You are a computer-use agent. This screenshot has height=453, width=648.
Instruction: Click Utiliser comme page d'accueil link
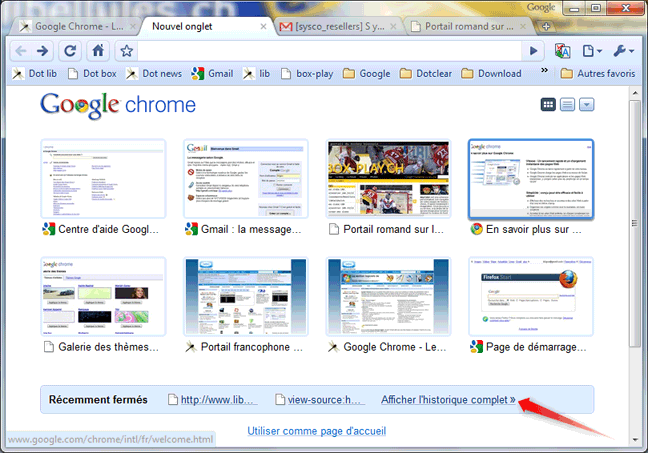317,431
